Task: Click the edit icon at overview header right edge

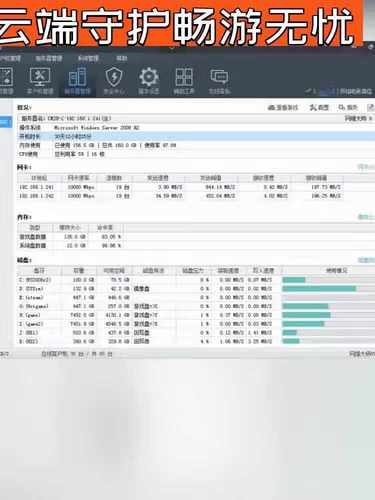Action: click(x=371, y=107)
